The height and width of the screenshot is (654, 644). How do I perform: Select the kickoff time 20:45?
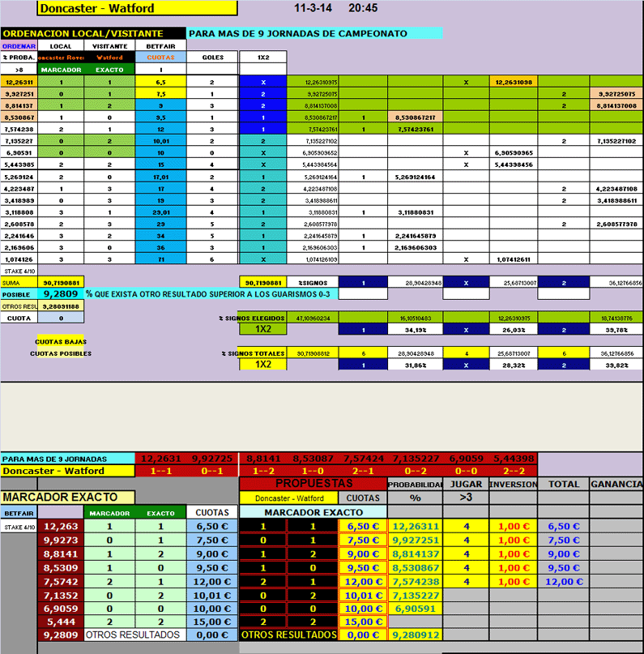[363, 8]
